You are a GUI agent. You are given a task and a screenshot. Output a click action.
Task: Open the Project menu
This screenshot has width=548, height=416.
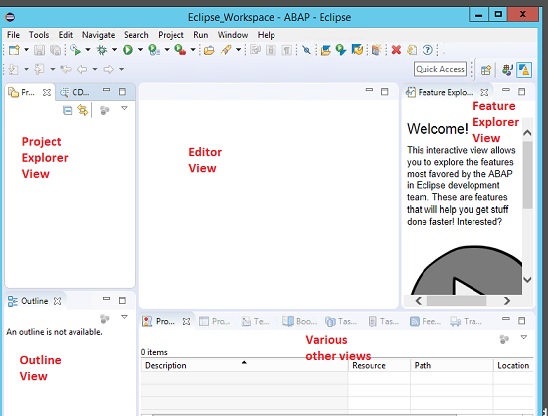pos(171,35)
